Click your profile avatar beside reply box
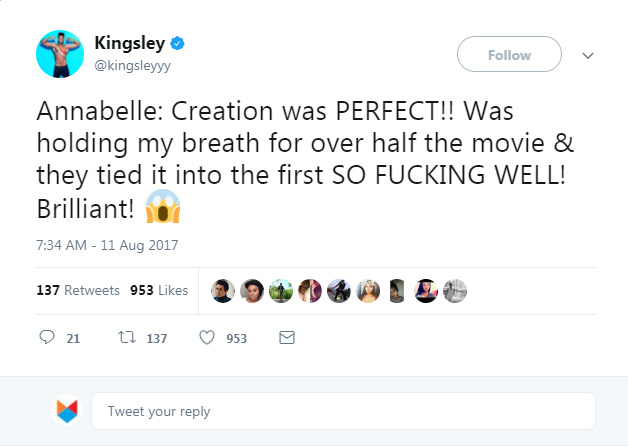Viewport: 628px width, 446px height. coord(66,411)
